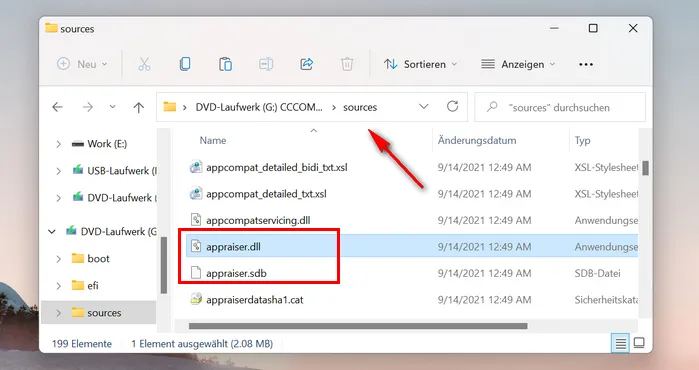Sort by Änderungsdatum column header
The image size is (699, 370).
(477, 140)
